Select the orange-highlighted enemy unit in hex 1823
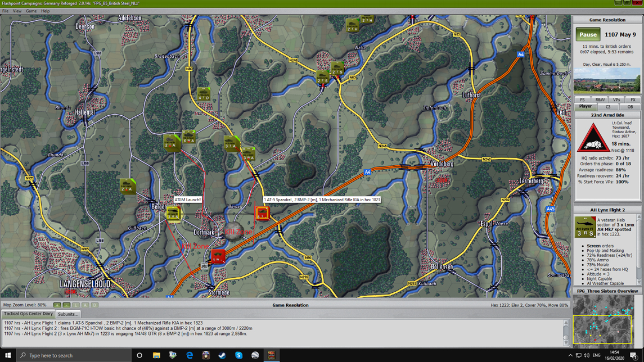This screenshot has height=362, width=644. (263, 214)
